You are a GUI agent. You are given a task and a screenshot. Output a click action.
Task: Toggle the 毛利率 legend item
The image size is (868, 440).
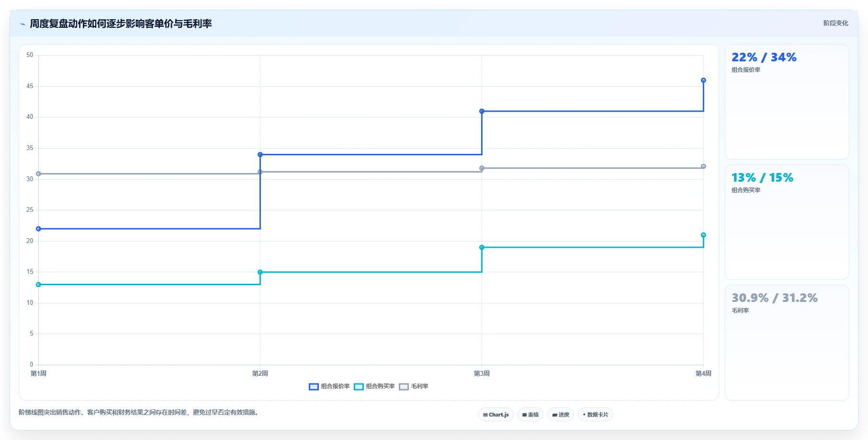point(414,386)
